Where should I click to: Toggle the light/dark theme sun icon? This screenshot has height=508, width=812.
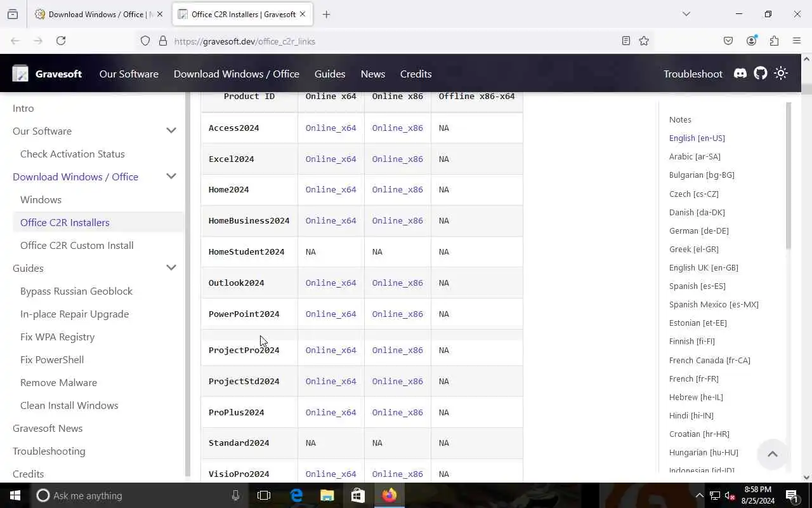click(781, 74)
